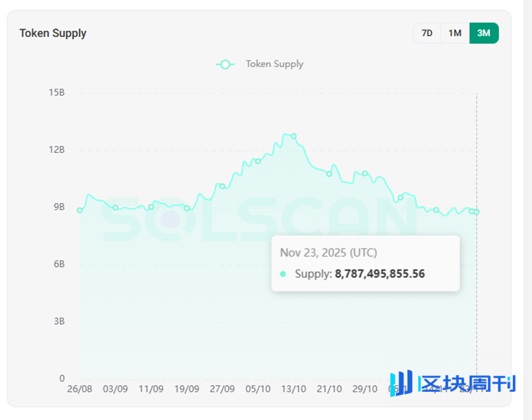Select the 1M view from the timeframe group
This screenshot has height=420, width=532.
coord(455,33)
